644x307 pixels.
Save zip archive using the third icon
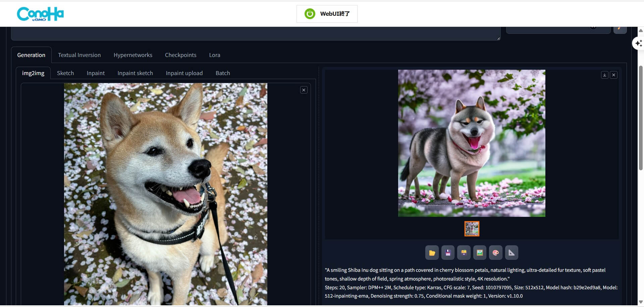pos(464,253)
